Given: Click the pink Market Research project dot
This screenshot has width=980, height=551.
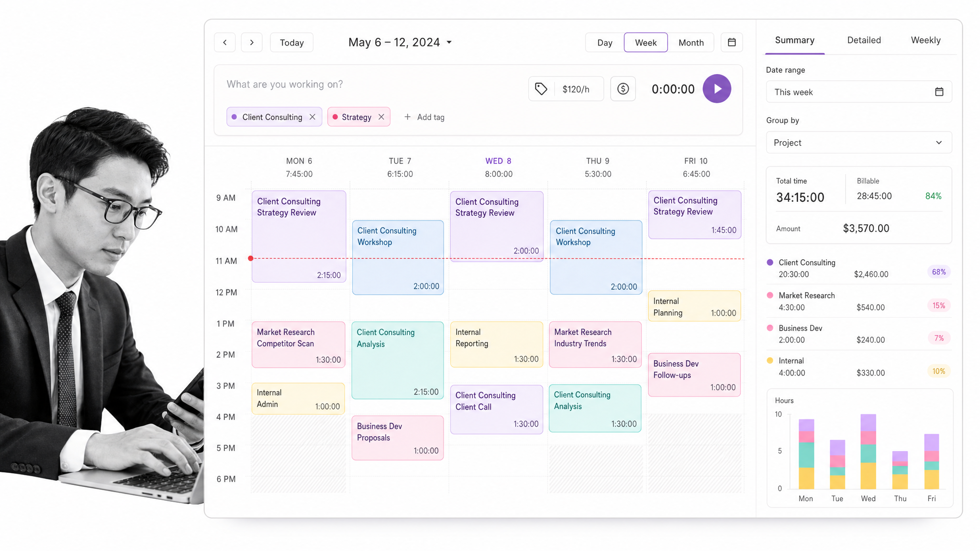Looking at the screenshot, I should tap(770, 296).
